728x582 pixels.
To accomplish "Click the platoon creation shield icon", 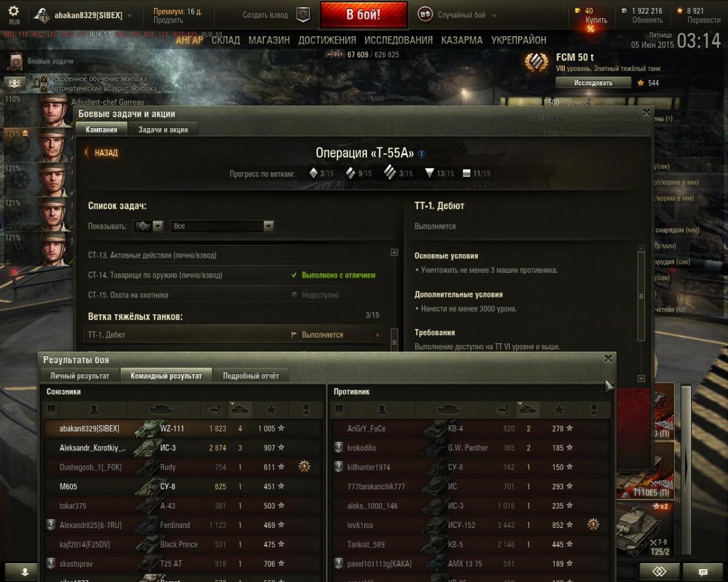I will coord(303,15).
